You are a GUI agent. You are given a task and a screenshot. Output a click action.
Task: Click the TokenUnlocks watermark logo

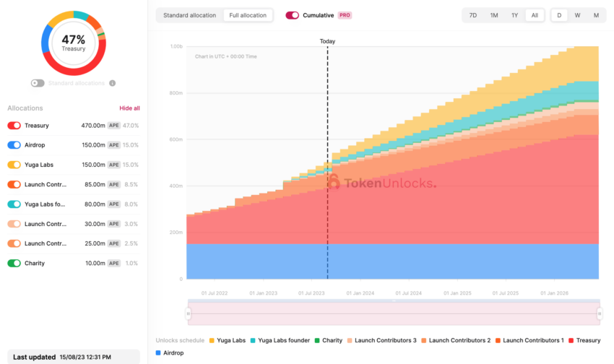tap(382, 183)
